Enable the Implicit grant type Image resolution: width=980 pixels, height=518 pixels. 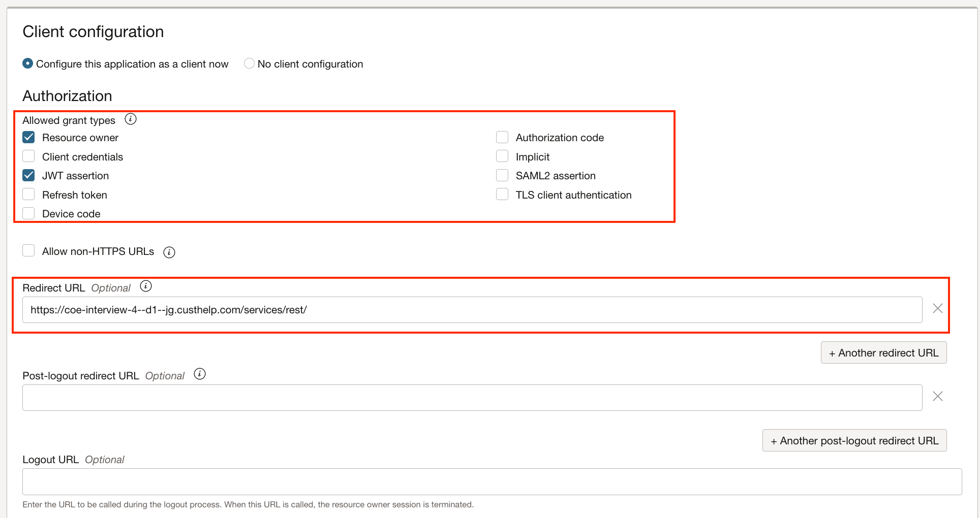click(502, 155)
